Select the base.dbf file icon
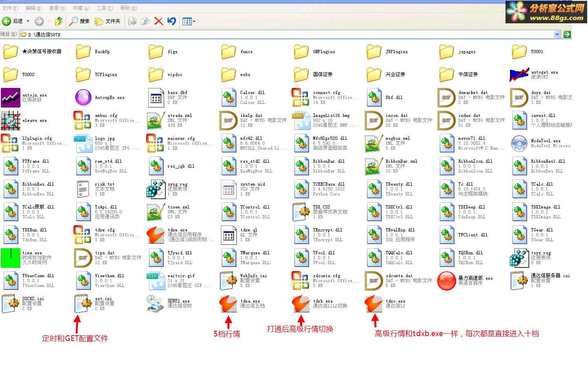Image resolution: width=588 pixels, height=368 pixels. pyautogui.click(x=156, y=97)
